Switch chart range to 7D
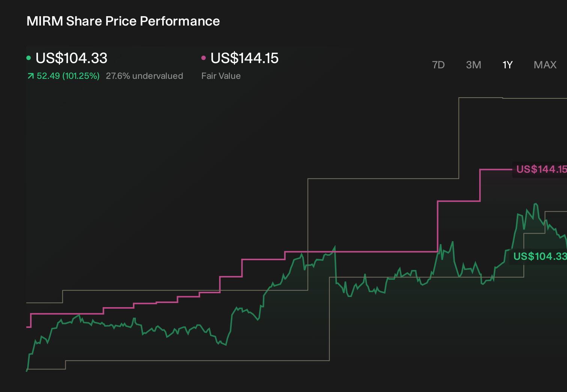 click(438, 65)
